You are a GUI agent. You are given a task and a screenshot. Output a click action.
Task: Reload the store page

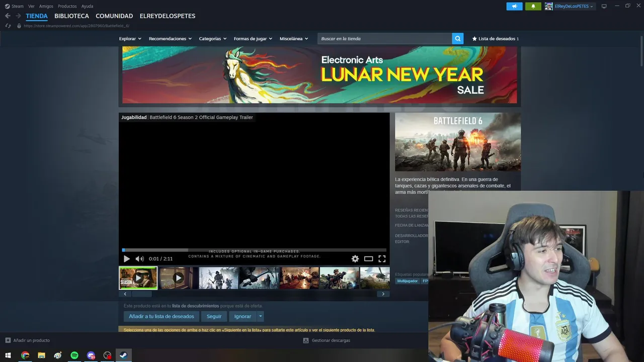(x=8, y=26)
